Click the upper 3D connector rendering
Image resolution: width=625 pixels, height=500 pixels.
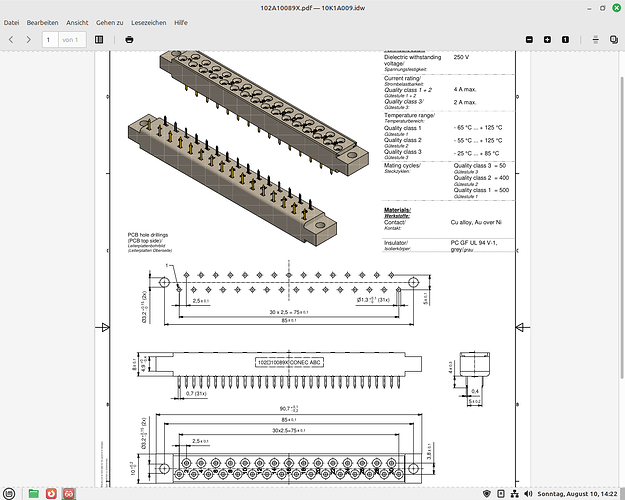pos(264,112)
